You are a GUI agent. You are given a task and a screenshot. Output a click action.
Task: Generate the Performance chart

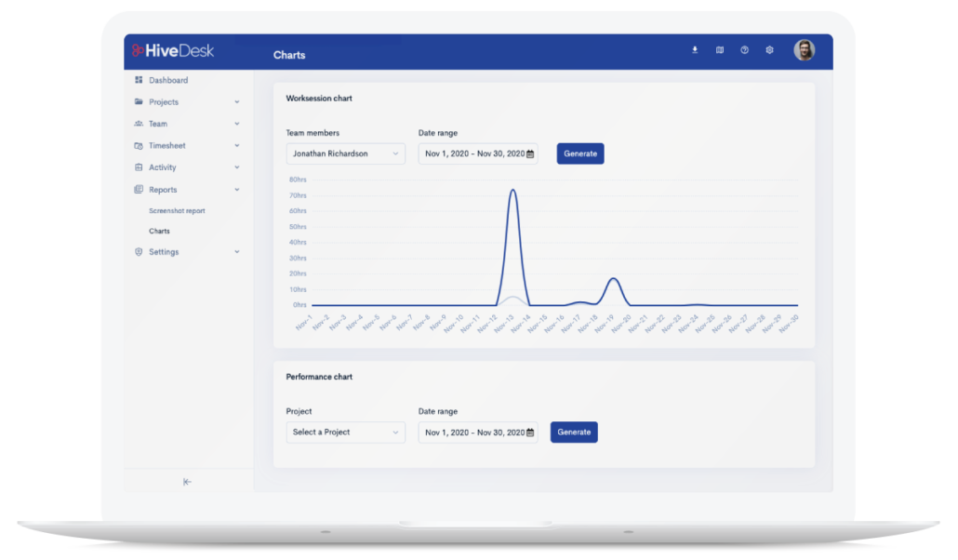pos(574,433)
